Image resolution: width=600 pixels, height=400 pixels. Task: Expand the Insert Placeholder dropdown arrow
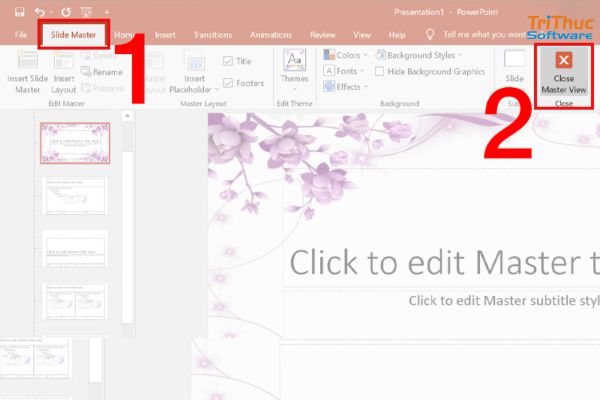[x=217, y=90]
